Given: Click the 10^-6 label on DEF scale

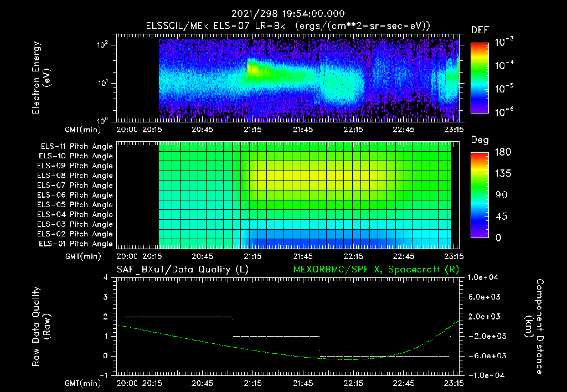Looking at the screenshot, I should pyautogui.click(x=504, y=111).
